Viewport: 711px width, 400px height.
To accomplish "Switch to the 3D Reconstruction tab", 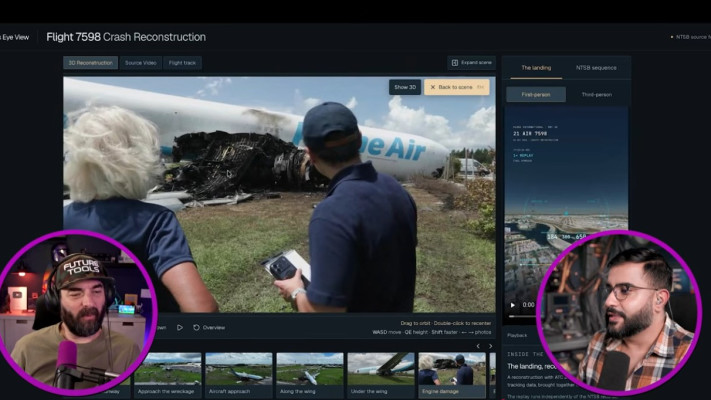I will tap(91, 63).
